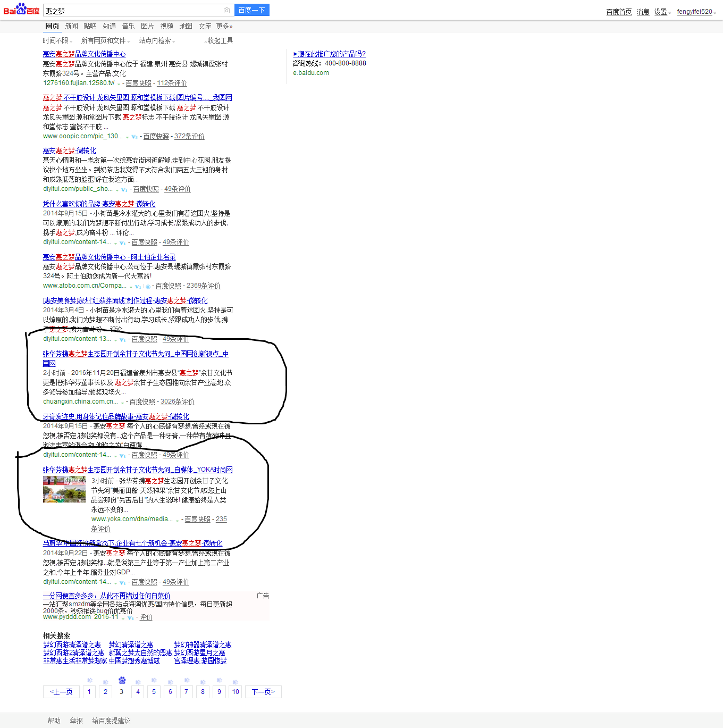Click V2 trust badge beside www.ooopic.com result

coord(134,137)
